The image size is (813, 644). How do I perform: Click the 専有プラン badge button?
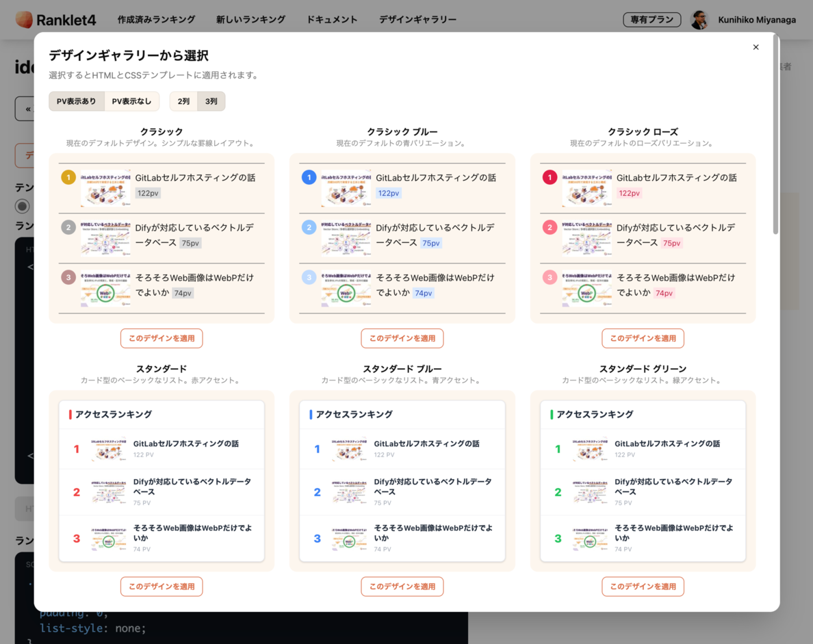(651, 20)
